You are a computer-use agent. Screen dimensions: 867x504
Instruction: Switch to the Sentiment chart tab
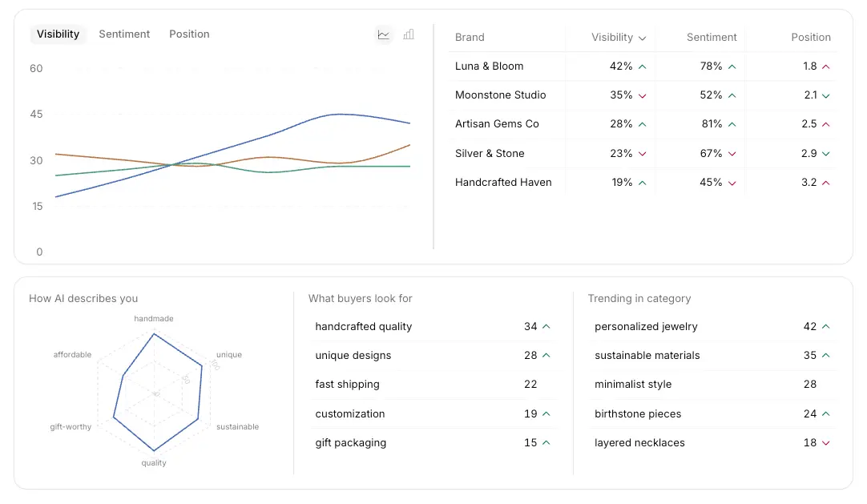click(124, 34)
